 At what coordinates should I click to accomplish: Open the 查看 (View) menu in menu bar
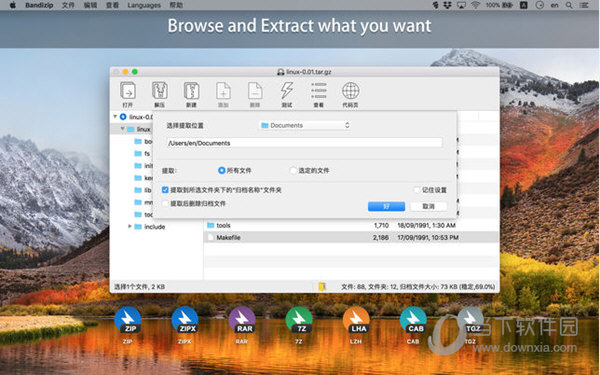point(112,5)
